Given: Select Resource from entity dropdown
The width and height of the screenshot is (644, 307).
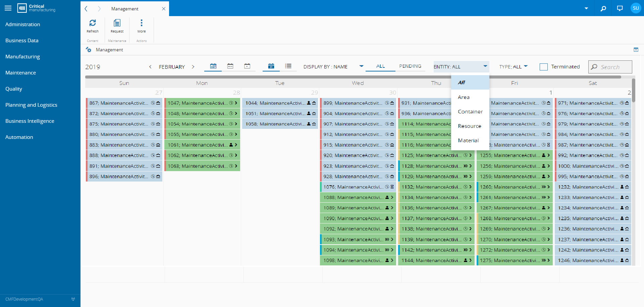Looking at the screenshot, I should (469, 126).
